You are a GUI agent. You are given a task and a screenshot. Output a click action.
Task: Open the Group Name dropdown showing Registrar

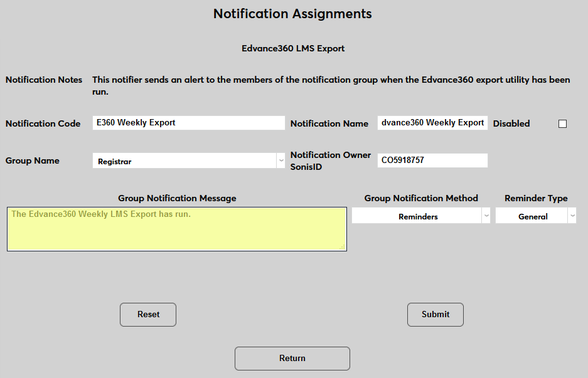pyautogui.click(x=189, y=160)
